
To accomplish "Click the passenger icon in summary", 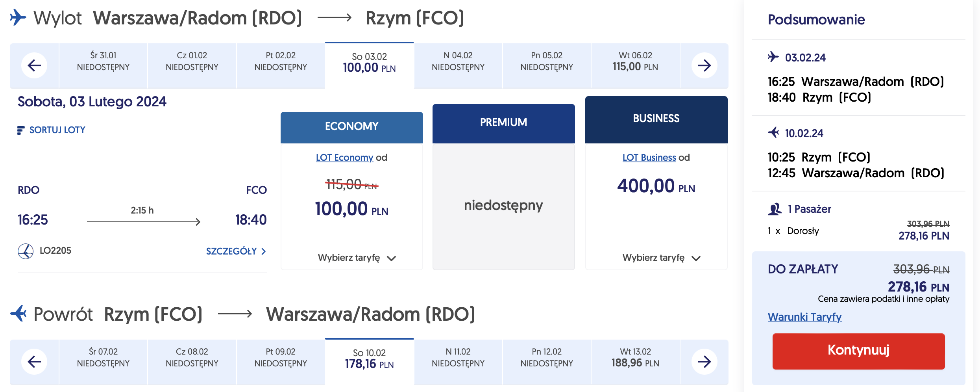I will click(x=775, y=209).
